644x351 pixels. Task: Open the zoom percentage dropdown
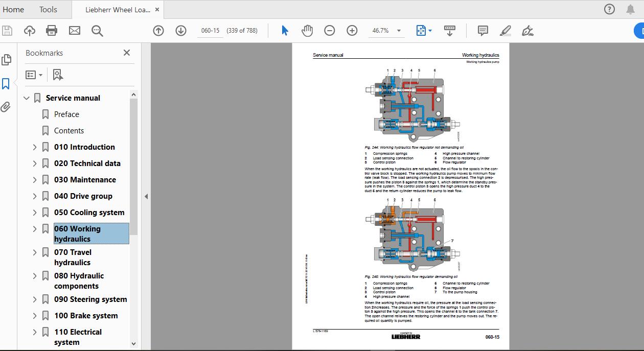(x=399, y=30)
